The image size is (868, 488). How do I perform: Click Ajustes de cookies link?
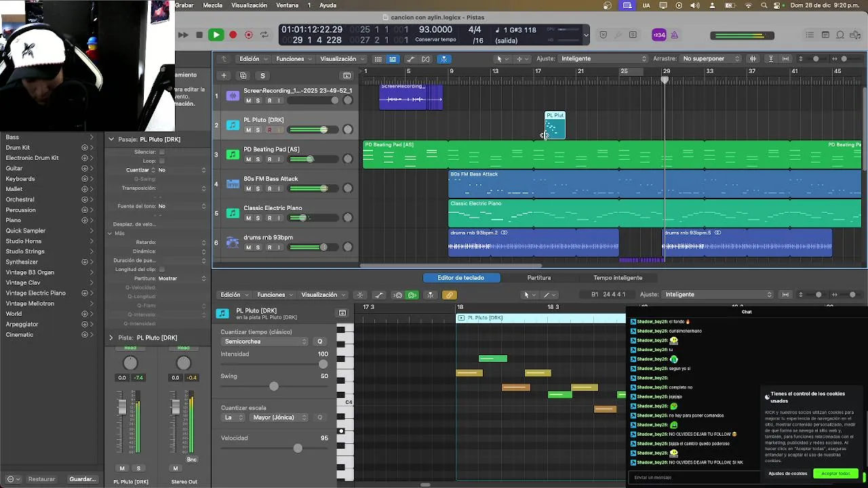click(787, 474)
